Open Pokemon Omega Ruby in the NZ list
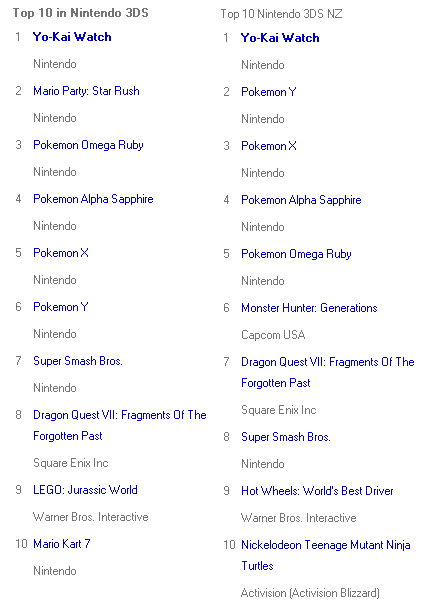421x613 pixels. click(296, 254)
